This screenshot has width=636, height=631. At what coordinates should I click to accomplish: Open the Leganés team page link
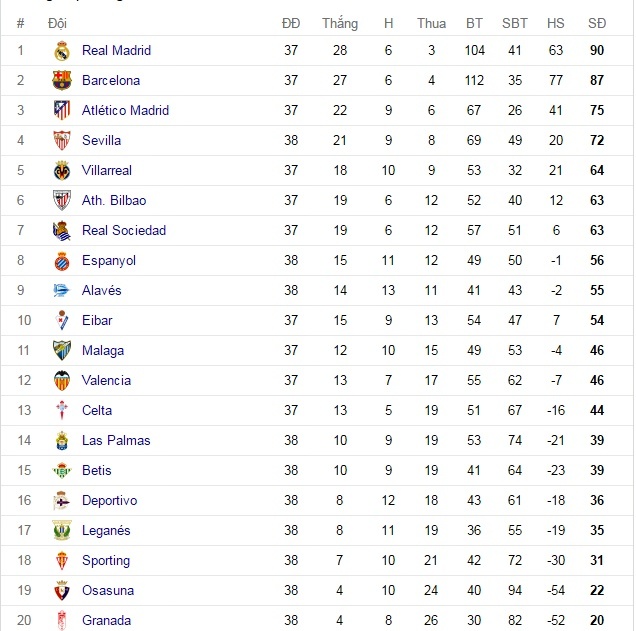106,531
